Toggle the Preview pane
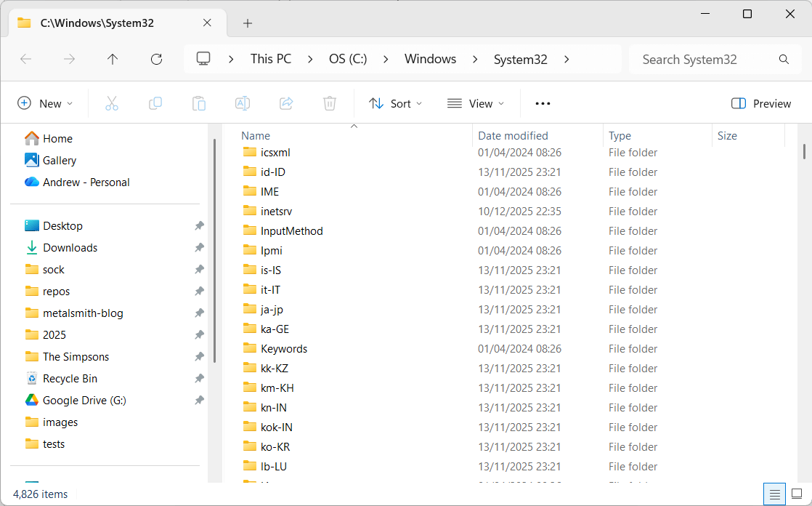812x506 pixels. 760,104
